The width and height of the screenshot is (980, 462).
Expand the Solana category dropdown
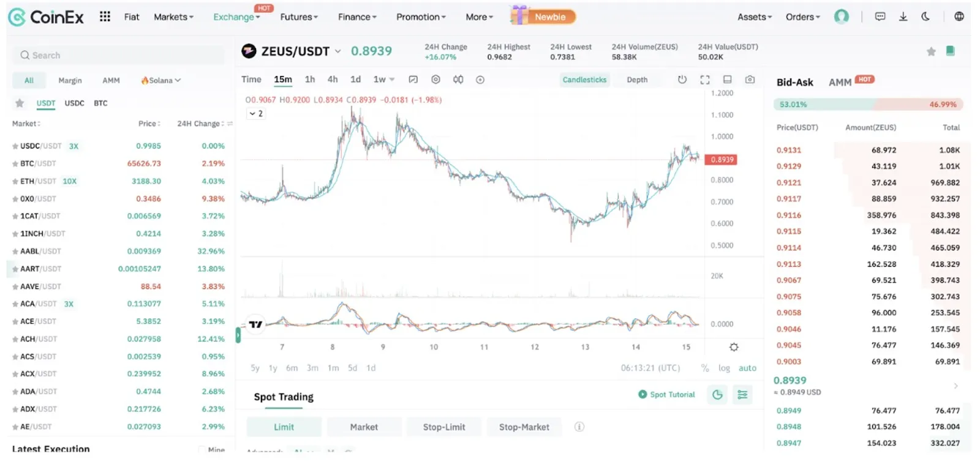pyautogui.click(x=161, y=80)
